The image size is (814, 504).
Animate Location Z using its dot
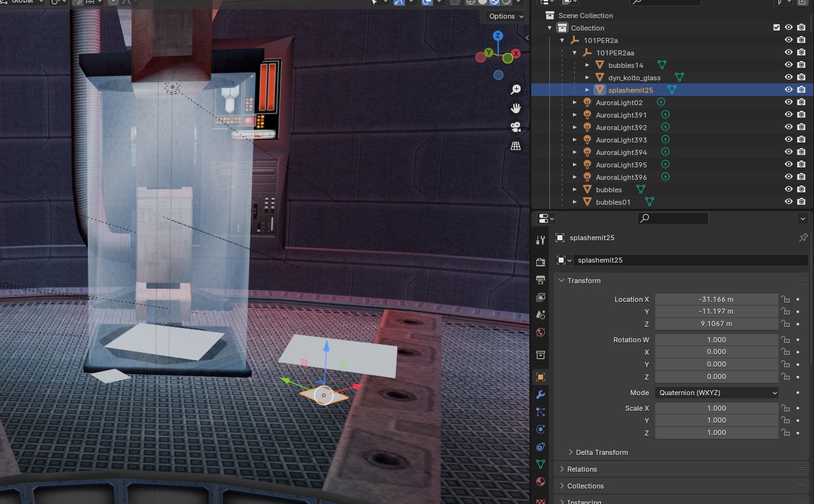(x=798, y=324)
